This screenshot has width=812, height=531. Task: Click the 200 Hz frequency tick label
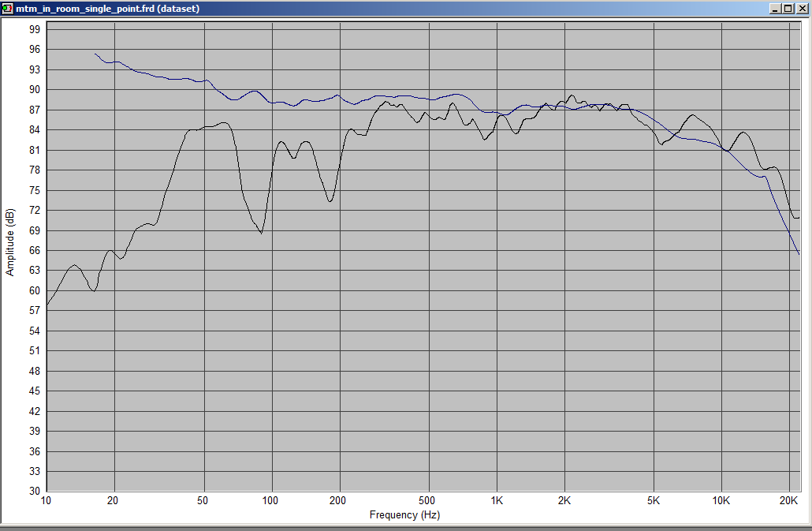(x=337, y=500)
